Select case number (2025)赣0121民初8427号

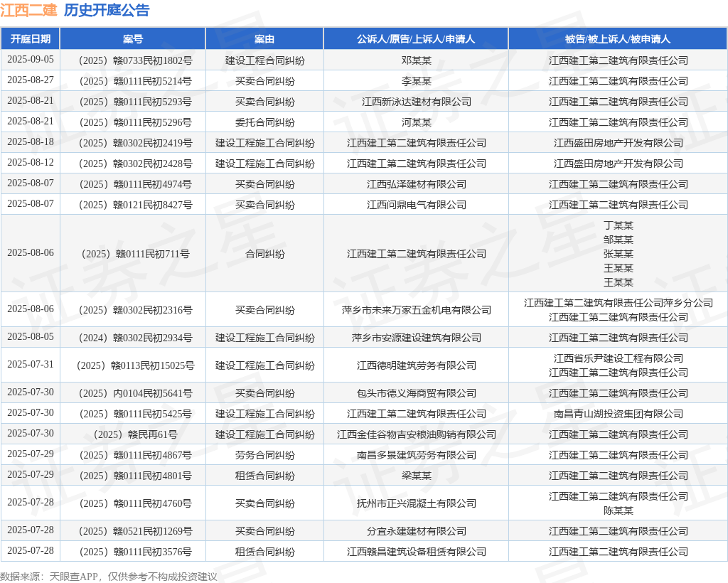coord(135,205)
